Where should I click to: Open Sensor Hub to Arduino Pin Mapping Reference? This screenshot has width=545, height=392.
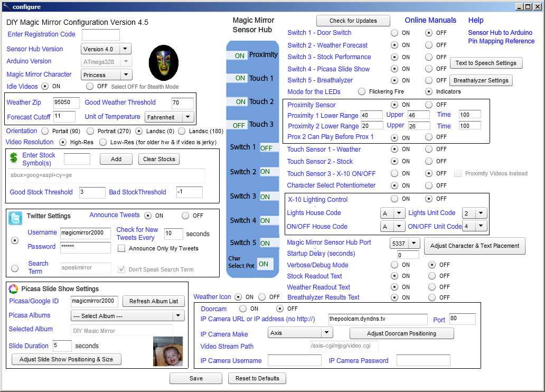501,37
